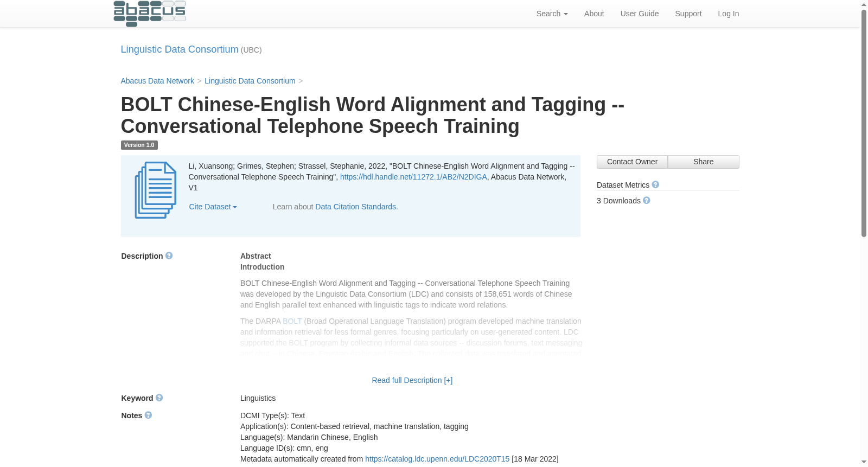The width and height of the screenshot is (868, 467).
Task: Open Linguistic Data Consortium header link
Action: [180, 49]
